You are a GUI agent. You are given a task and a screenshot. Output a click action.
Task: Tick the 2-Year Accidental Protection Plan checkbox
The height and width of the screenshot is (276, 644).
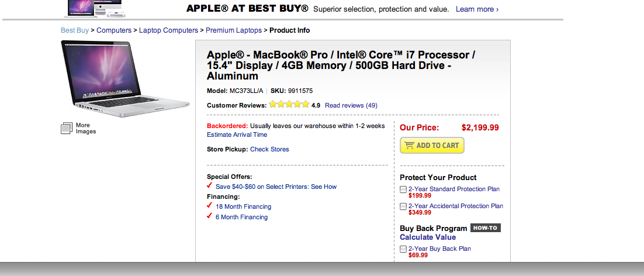[x=403, y=206]
